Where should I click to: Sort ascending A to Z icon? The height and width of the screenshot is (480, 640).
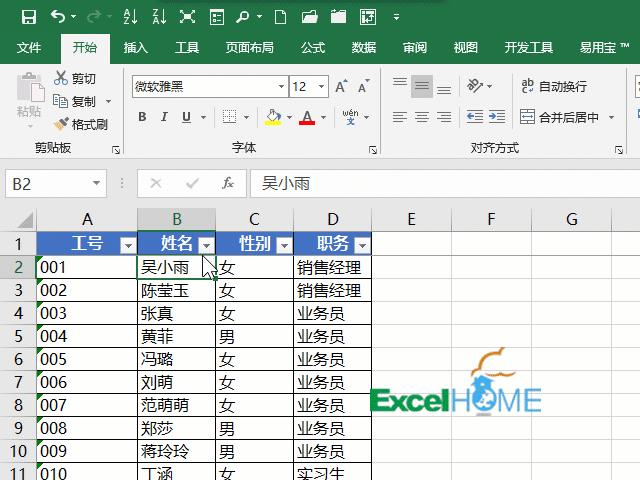tap(130, 17)
